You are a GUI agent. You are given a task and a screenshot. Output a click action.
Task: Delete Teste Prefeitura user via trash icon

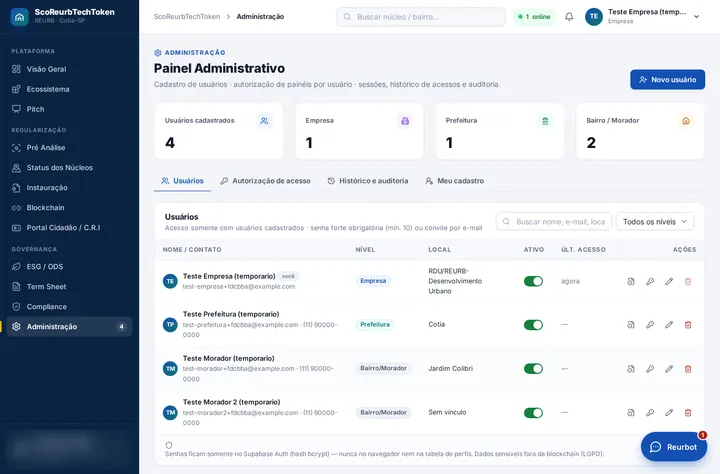pos(688,325)
